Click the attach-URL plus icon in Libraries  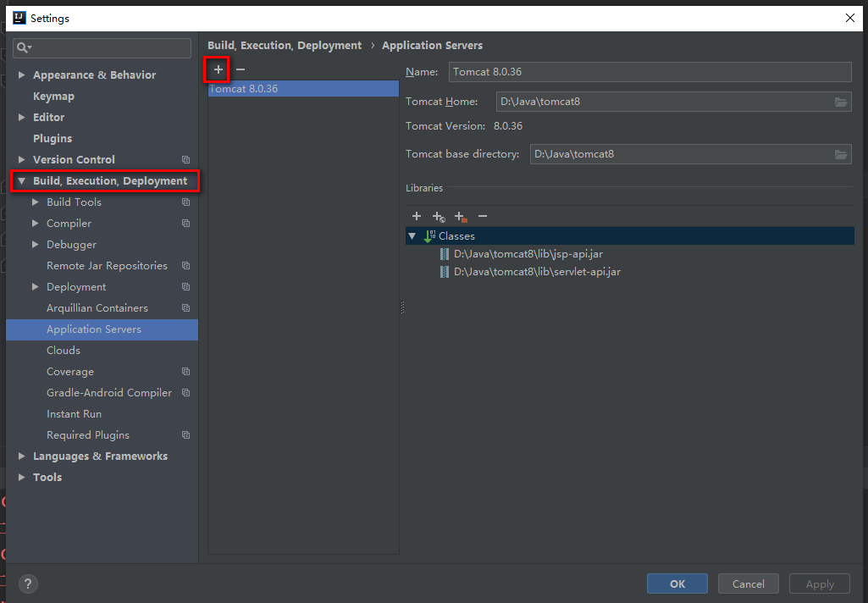[439, 217]
